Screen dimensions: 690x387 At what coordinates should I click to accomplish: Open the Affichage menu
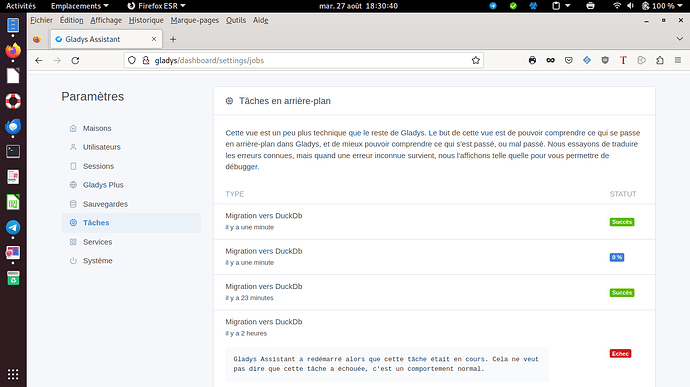coord(106,20)
